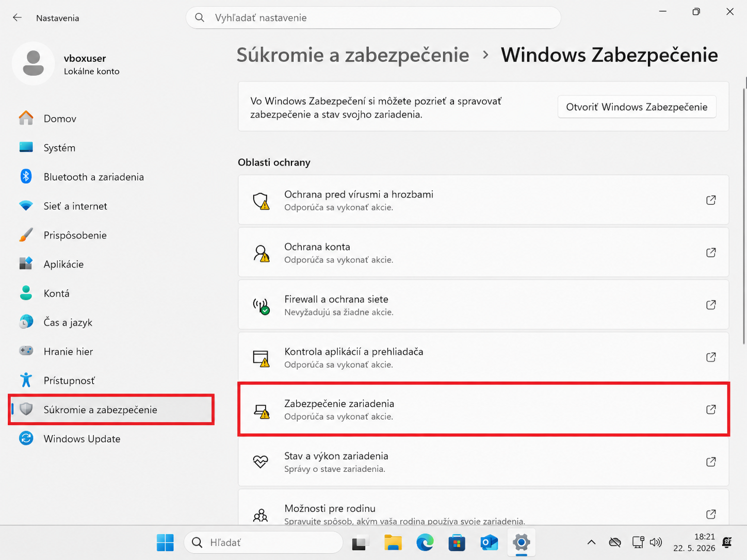Screen dimensions: 747x560
Task: Open Task View from taskbar
Action: click(x=360, y=542)
